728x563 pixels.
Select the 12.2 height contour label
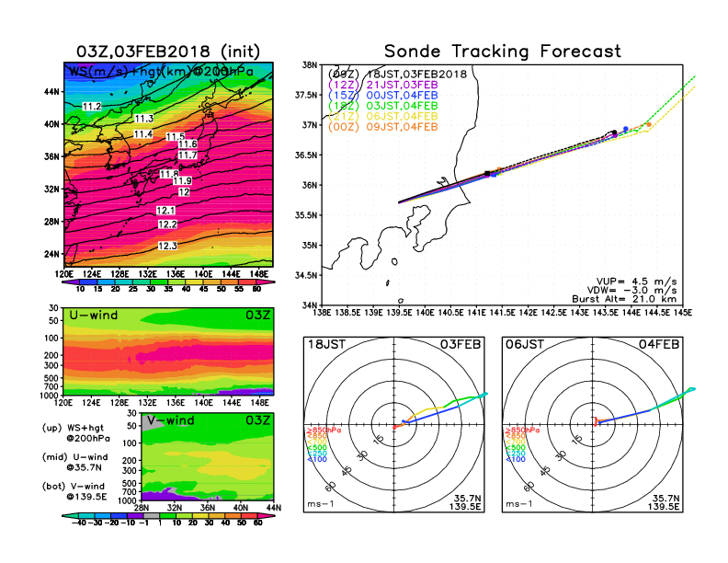coord(167,224)
